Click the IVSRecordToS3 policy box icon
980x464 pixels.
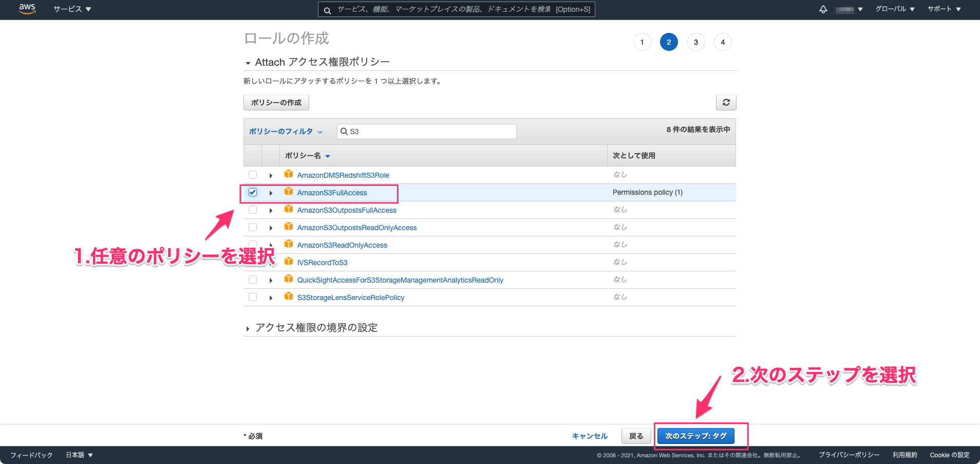[289, 262]
